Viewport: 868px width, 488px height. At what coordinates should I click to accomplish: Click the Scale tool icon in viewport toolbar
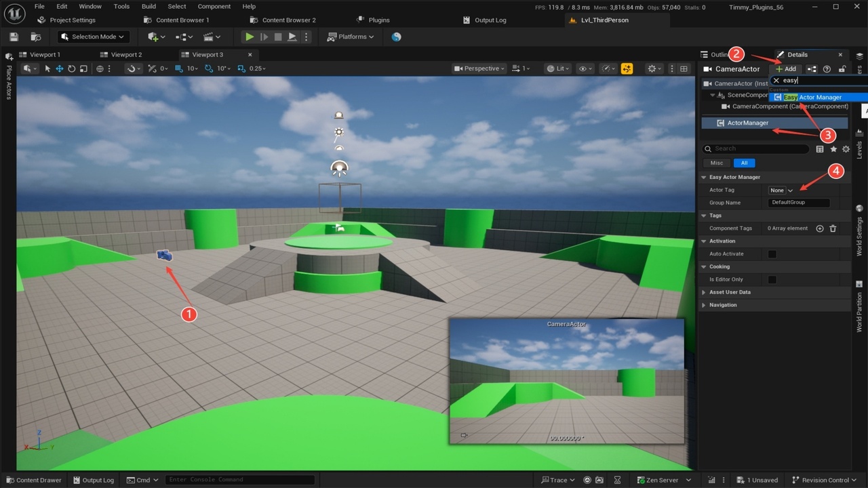tap(83, 68)
